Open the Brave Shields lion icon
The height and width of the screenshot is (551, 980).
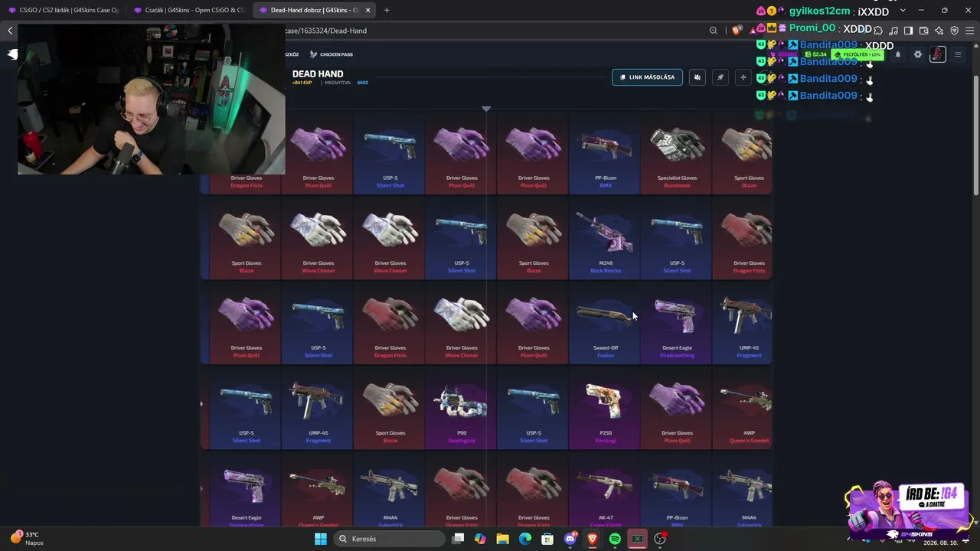(x=737, y=31)
